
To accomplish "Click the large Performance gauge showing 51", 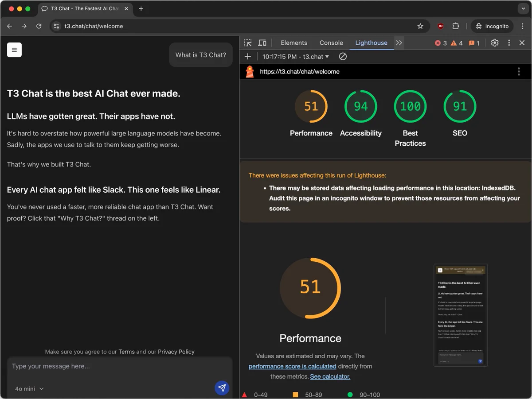I will click(310, 288).
